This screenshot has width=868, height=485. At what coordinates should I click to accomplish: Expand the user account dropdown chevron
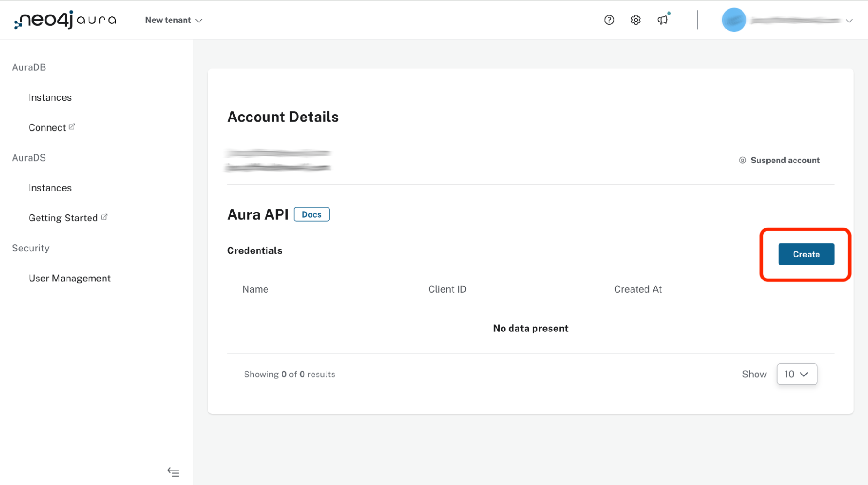(x=849, y=21)
